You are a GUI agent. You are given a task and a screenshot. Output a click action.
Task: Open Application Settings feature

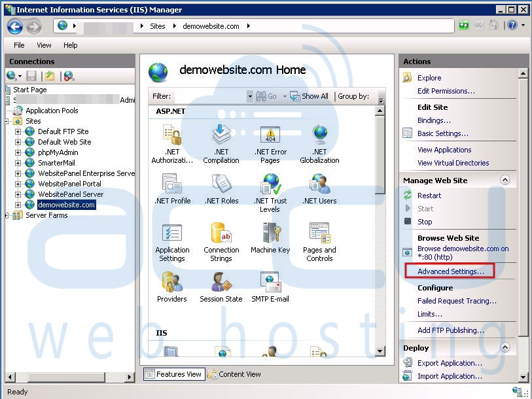click(172, 242)
